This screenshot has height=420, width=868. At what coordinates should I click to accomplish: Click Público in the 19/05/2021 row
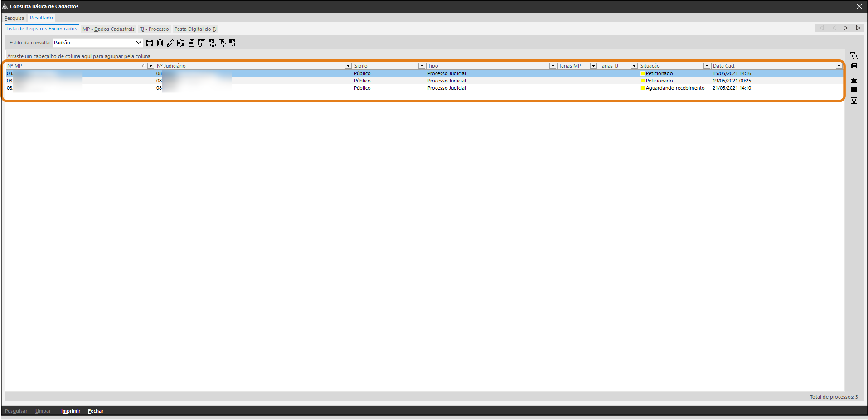362,81
